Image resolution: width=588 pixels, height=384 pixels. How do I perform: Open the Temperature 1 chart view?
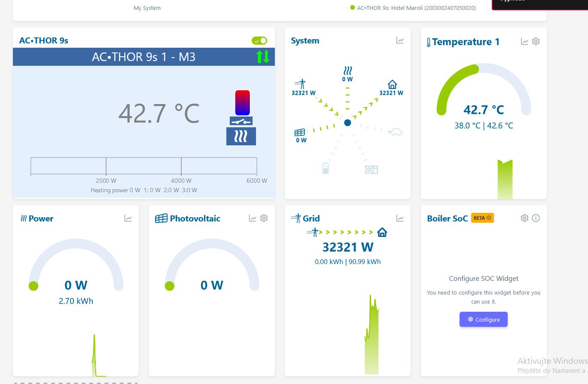(524, 42)
